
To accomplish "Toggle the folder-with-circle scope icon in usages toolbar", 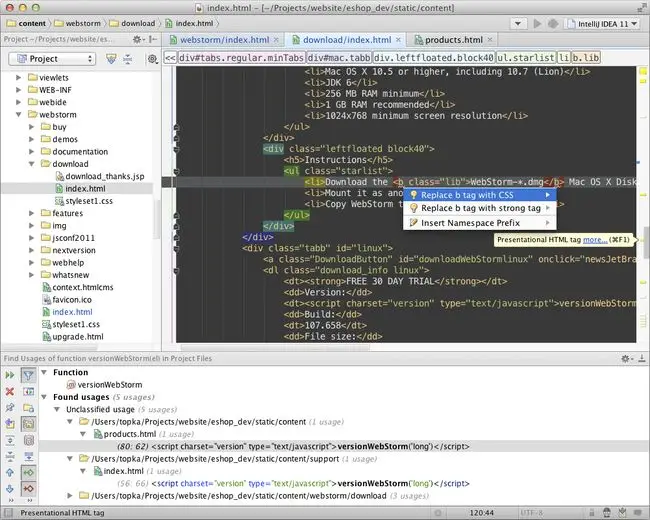I will click(28, 408).
